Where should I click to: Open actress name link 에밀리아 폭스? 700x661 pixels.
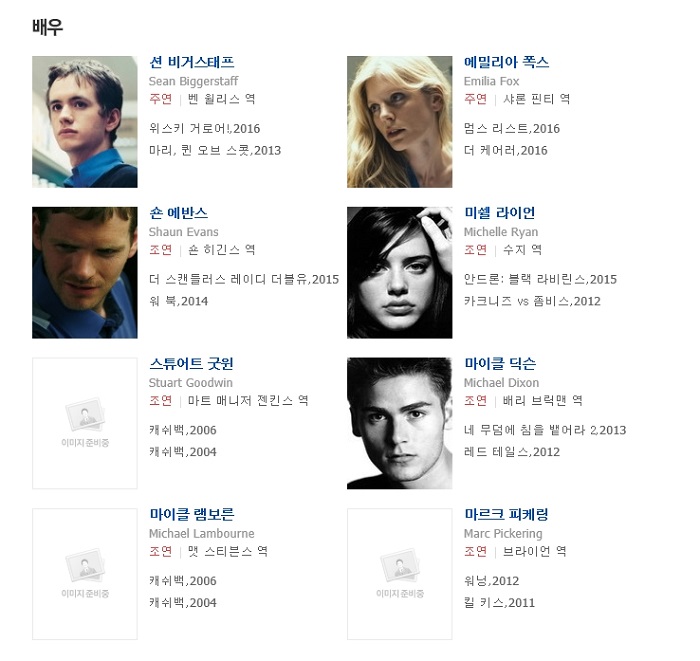click(x=506, y=62)
